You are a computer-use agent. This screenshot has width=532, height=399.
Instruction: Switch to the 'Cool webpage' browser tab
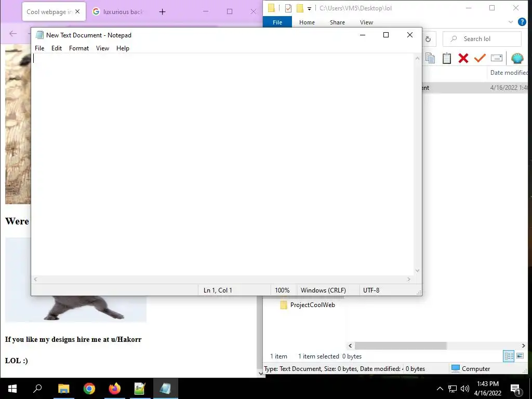coord(49,11)
